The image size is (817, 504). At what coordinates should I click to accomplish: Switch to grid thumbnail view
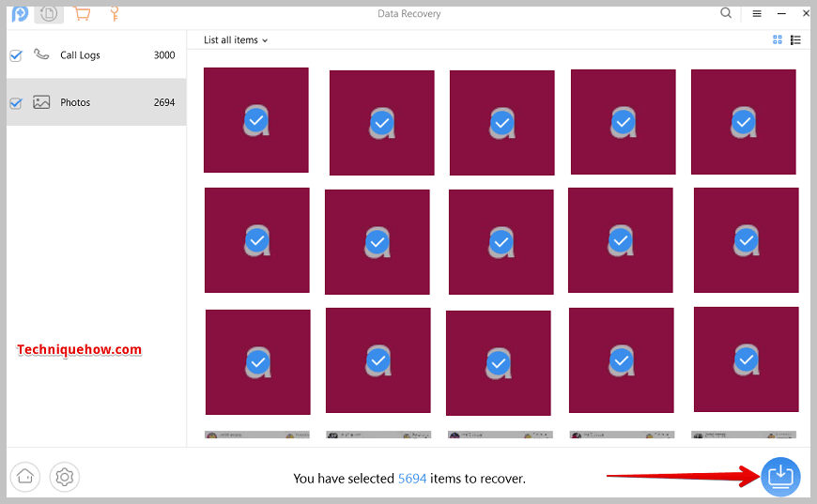778,39
